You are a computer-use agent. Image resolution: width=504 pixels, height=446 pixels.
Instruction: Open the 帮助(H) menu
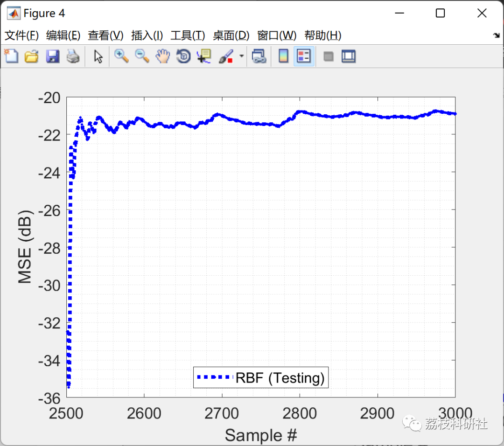[x=323, y=35]
